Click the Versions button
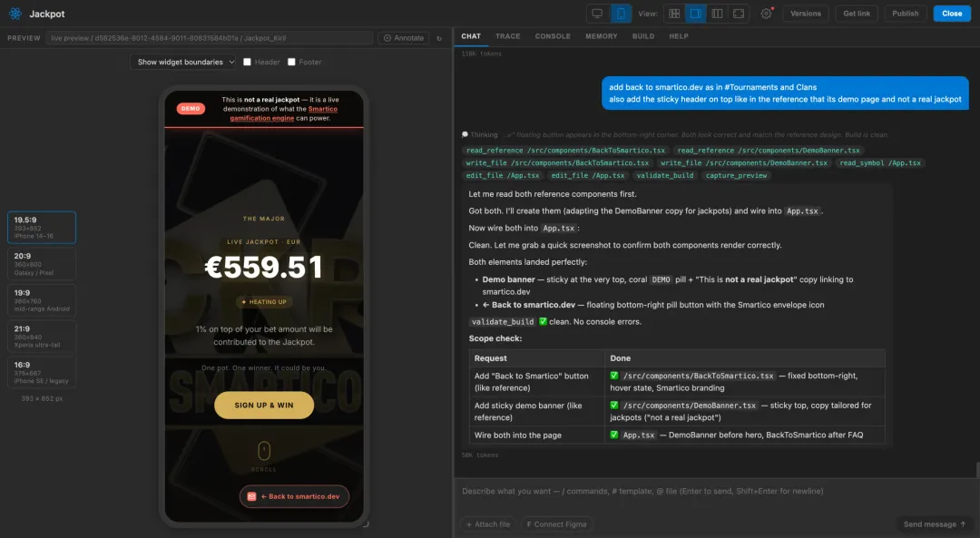980x538 pixels. click(806, 13)
